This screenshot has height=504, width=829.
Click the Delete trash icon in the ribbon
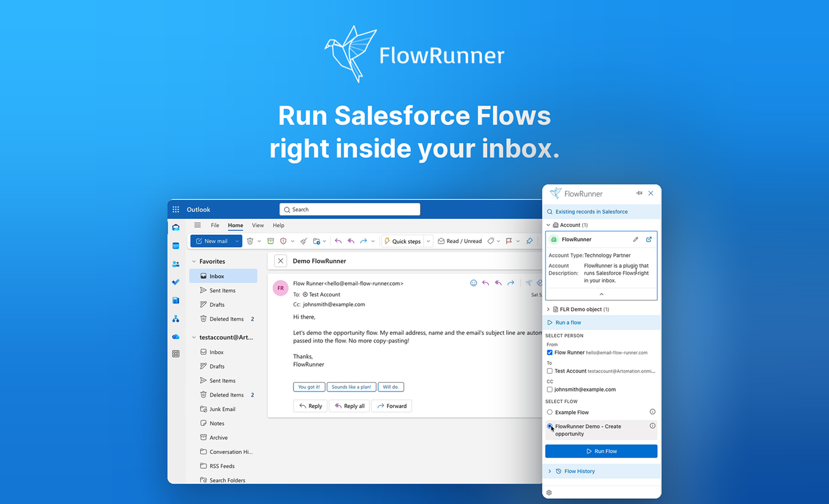pyautogui.click(x=250, y=241)
